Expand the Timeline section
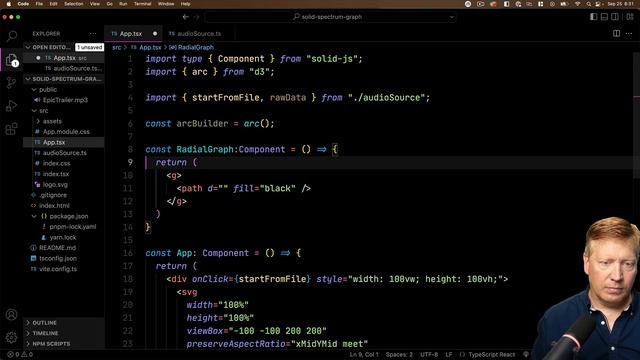The width and height of the screenshot is (640, 360). [x=64, y=333]
